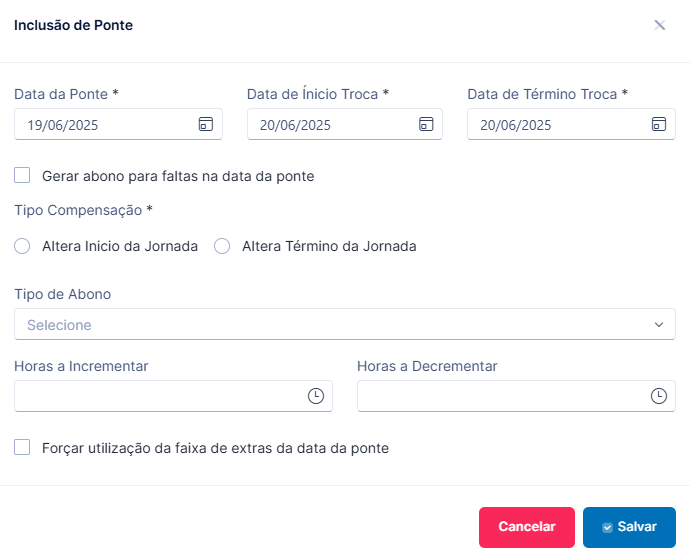Click clock icon in Horas a Decrementar
690x559 pixels.
658,396
